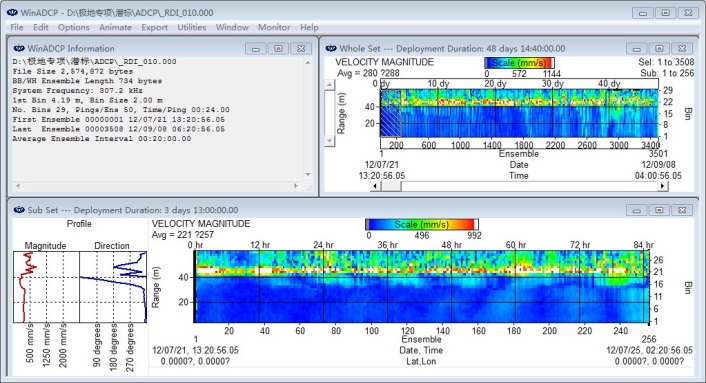This screenshot has width=706, height=383.
Task: Close the main WinADCP window
Action: 688,13
